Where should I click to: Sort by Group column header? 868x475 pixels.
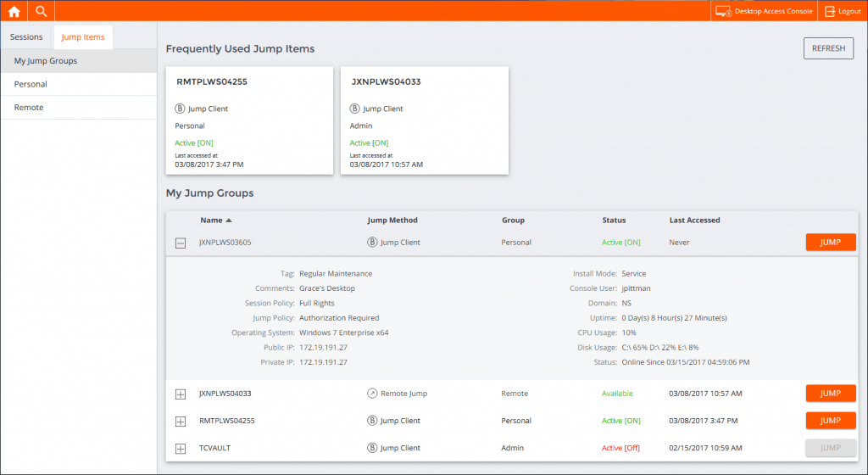513,220
